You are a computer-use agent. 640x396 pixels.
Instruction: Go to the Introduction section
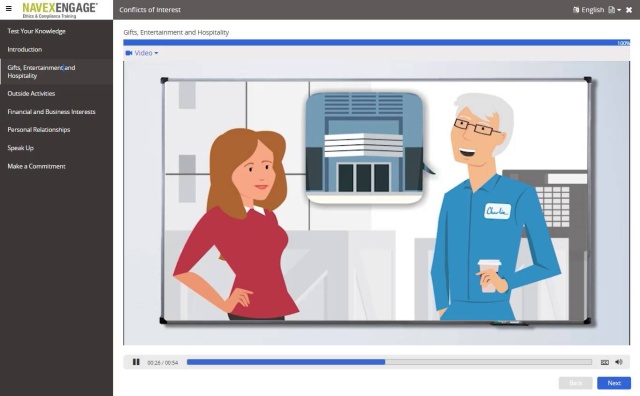(24, 49)
